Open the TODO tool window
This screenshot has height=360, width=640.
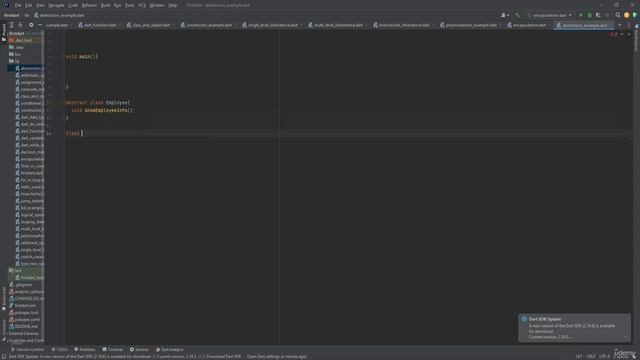[60, 349]
